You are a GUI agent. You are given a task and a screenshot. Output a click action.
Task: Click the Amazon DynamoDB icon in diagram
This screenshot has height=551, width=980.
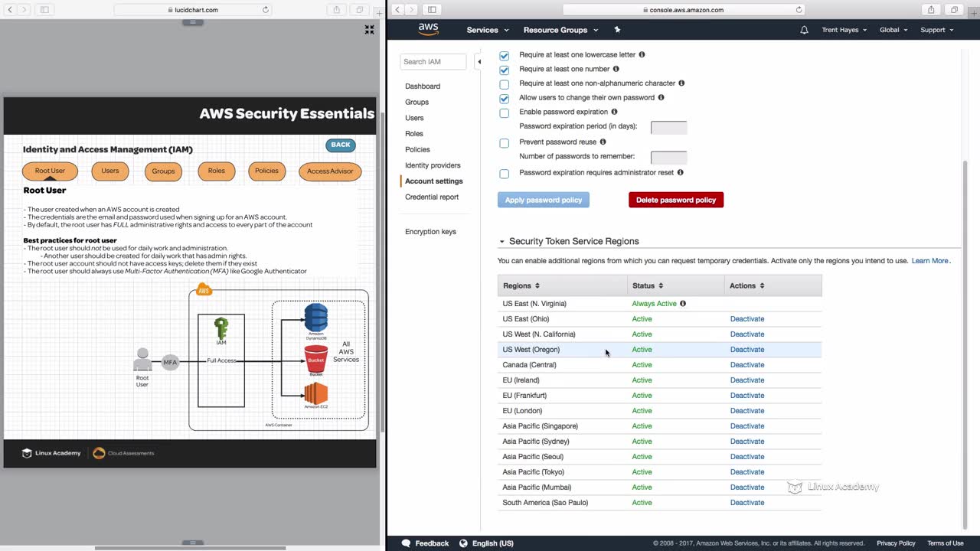(x=315, y=318)
